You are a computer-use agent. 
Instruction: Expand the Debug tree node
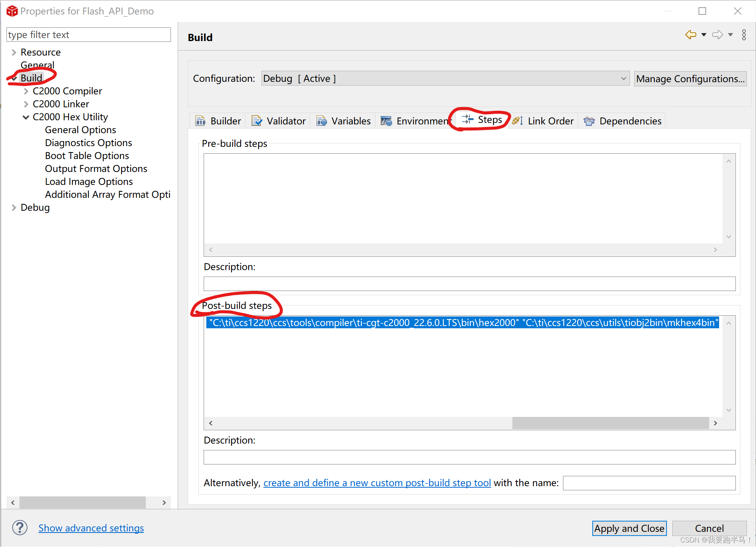(14, 208)
